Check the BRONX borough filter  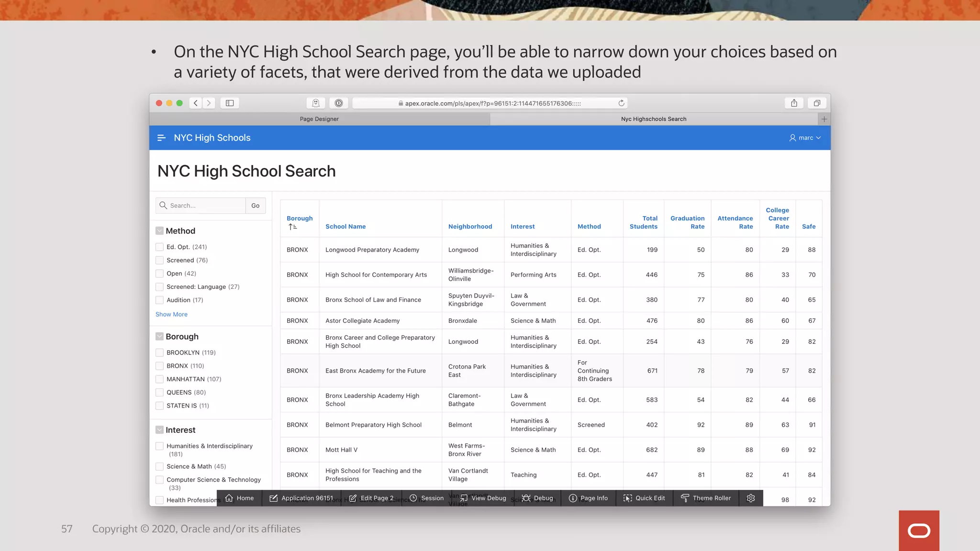coord(159,366)
